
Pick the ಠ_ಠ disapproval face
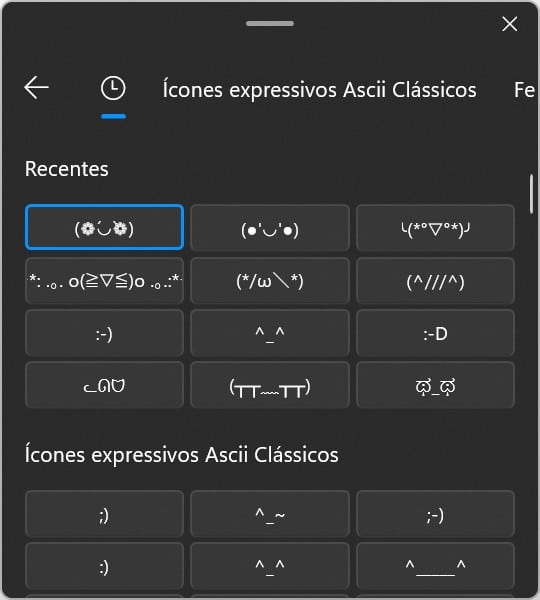click(x=435, y=385)
